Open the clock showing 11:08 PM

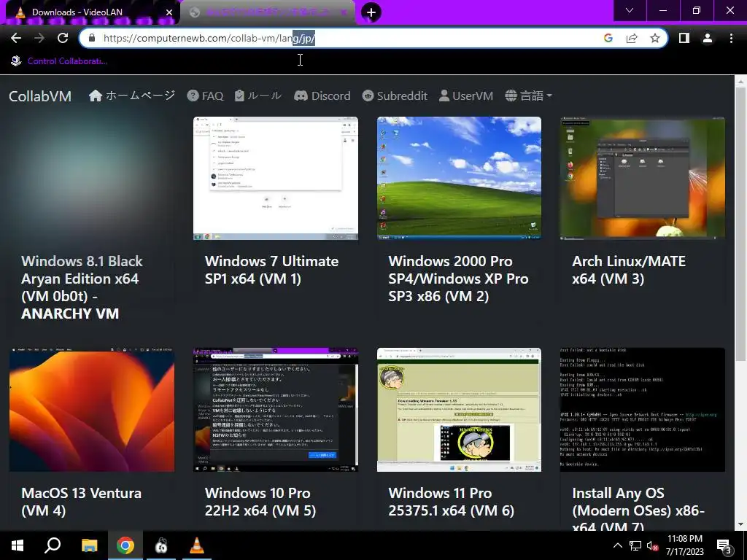[x=684, y=545]
